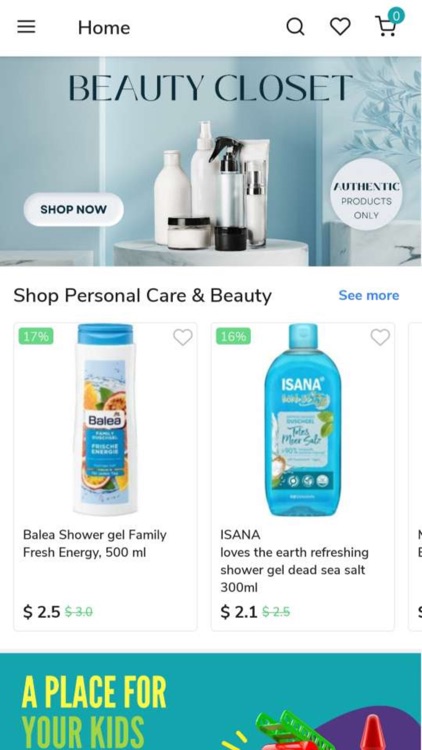Tap the 17% discount badge

[36, 336]
